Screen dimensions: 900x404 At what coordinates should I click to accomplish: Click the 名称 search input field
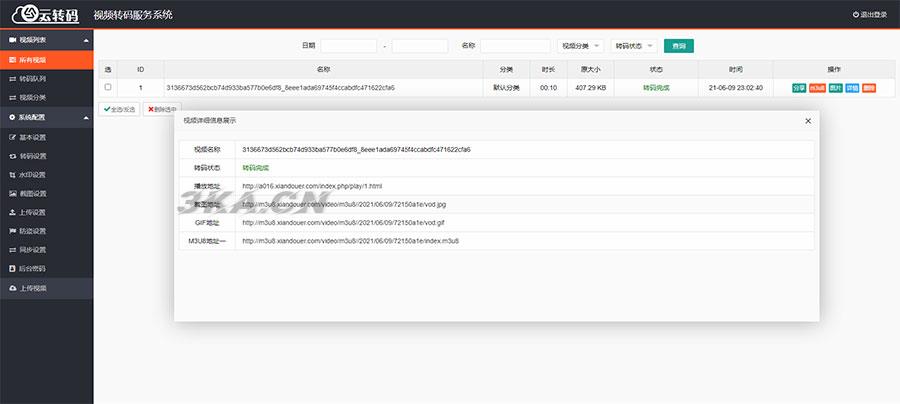point(514,46)
